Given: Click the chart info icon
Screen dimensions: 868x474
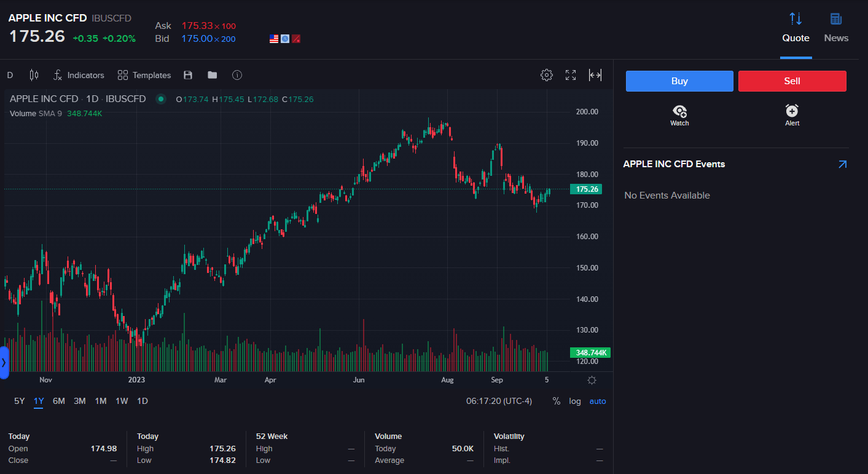Looking at the screenshot, I should (237, 75).
